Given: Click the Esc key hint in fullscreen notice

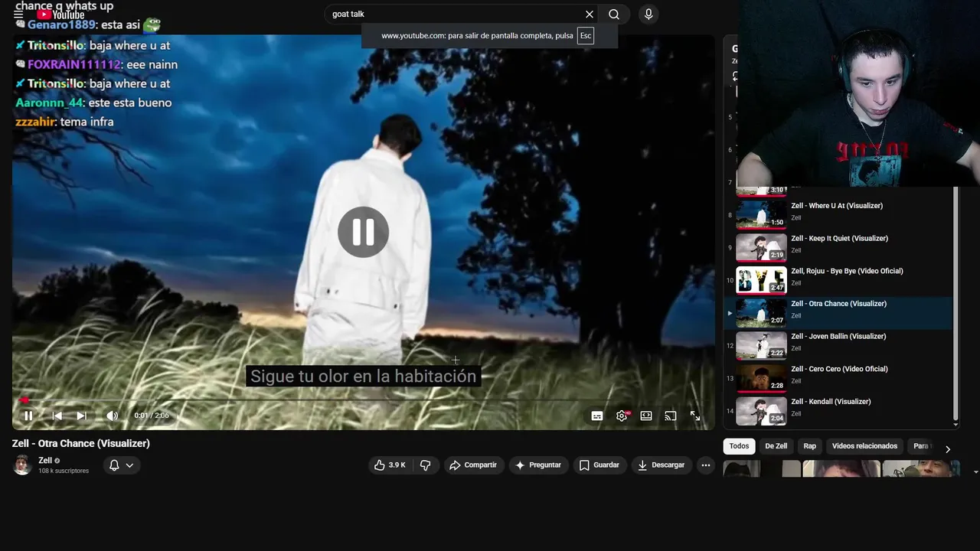Looking at the screenshot, I should tap(586, 36).
